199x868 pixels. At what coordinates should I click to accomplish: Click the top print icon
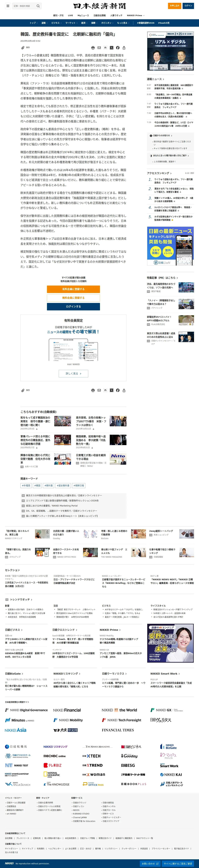click(93, 48)
